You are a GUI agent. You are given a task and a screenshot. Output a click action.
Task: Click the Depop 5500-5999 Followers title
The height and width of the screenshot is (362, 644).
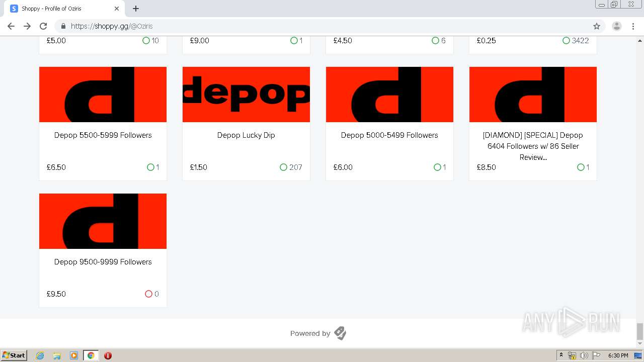(x=103, y=135)
